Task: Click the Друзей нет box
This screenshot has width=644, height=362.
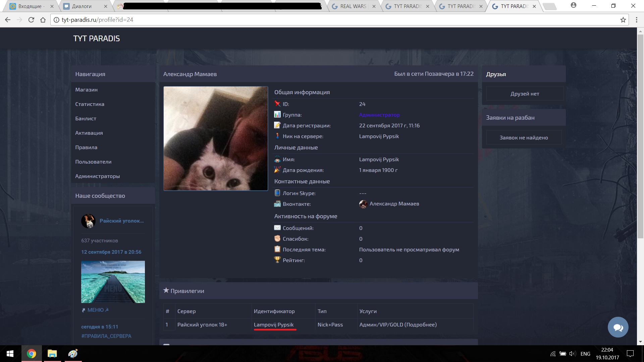Action: [x=525, y=94]
